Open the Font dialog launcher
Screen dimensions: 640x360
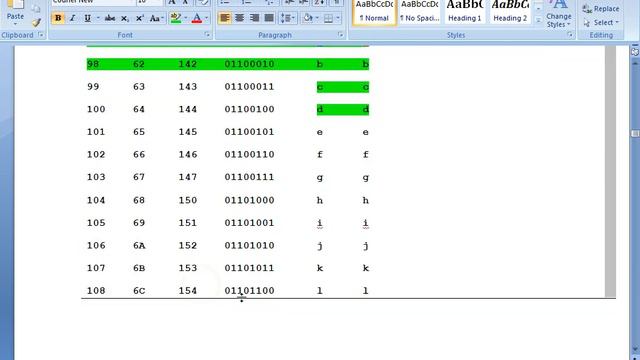[207, 35]
